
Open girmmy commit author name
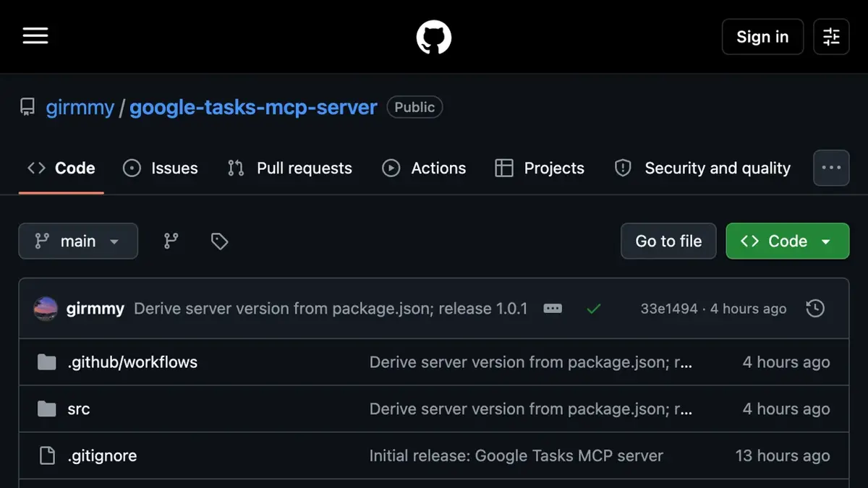[95, 309]
